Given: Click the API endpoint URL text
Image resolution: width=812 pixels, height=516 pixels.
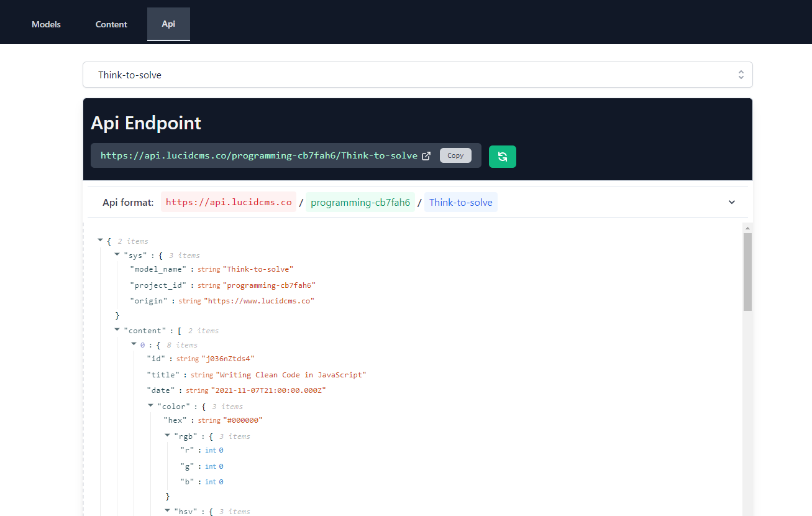Looking at the screenshot, I should coord(259,155).
